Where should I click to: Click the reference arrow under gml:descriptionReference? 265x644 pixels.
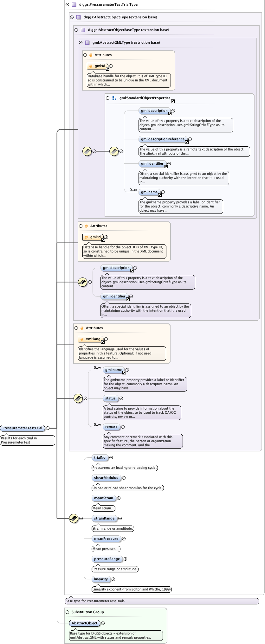(x=187, y=142)
